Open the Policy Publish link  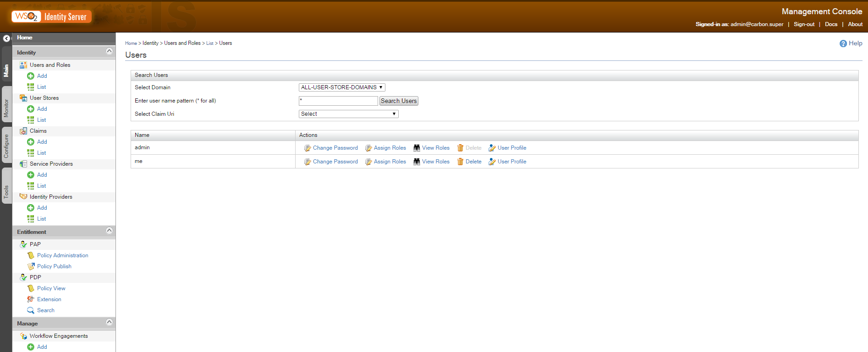pos(54,266)
